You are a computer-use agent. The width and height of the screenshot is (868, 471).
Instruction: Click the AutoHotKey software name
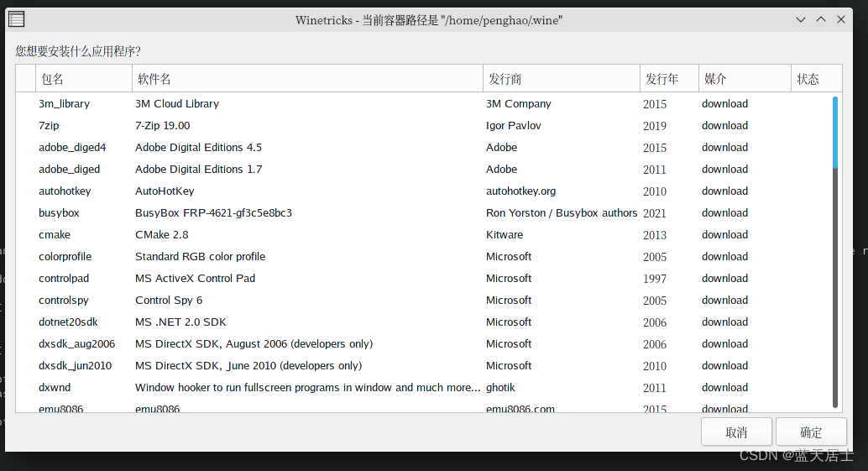coord(165,191)
